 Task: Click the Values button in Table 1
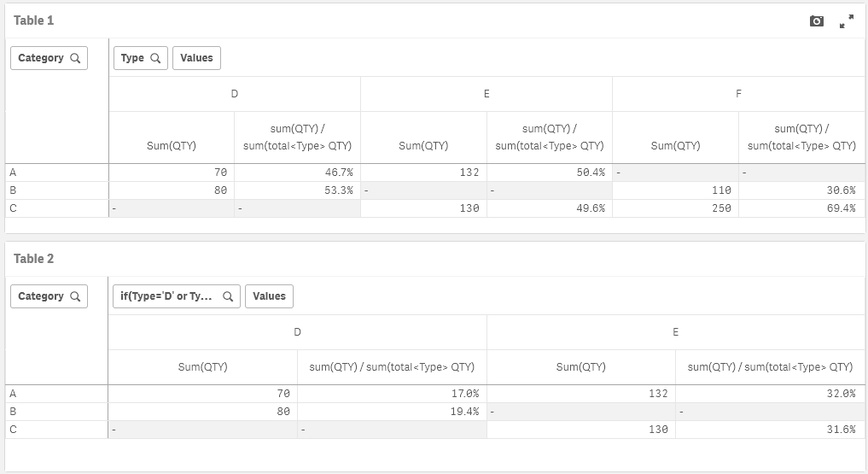[x=196, y=58]
